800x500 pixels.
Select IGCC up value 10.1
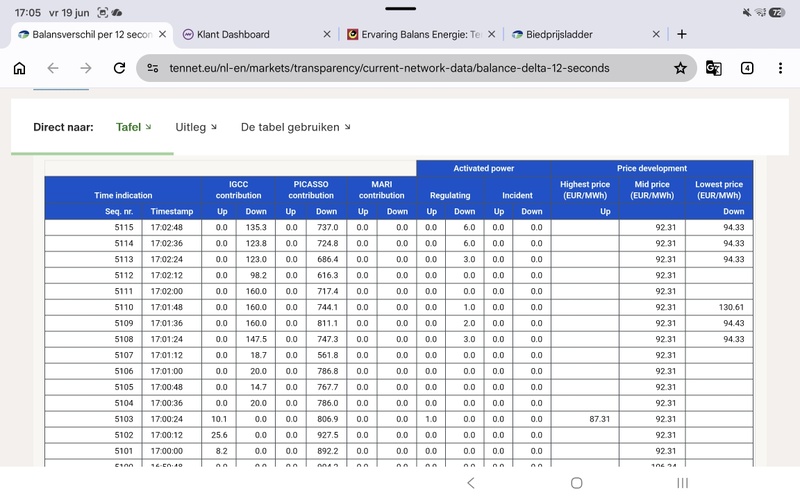(219, 419)
